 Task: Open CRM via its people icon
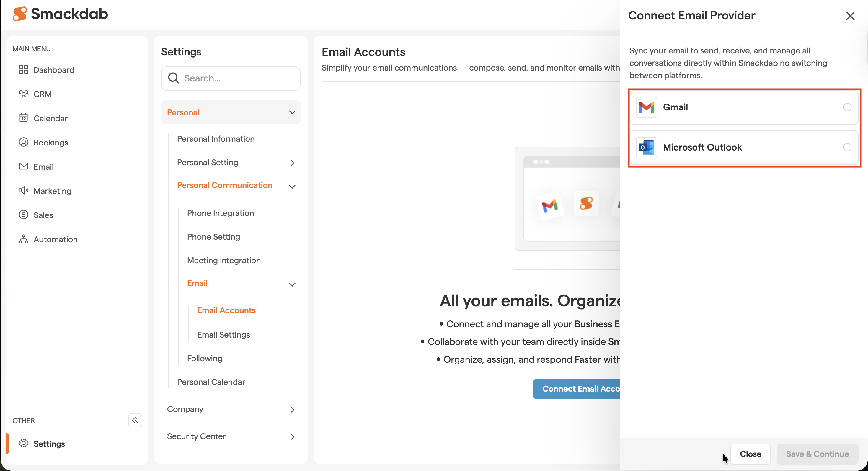pyautogui.click(x=23, y=94)
